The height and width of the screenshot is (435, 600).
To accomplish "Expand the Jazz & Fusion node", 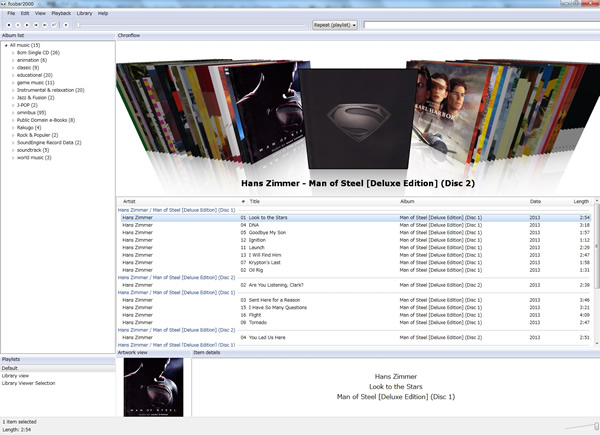I will (x=13, y=98).
